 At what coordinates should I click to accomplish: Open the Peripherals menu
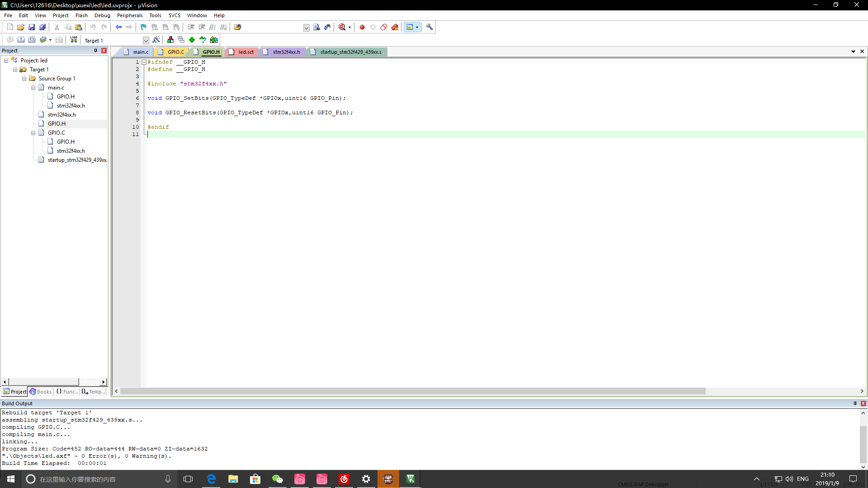point(130,15)
